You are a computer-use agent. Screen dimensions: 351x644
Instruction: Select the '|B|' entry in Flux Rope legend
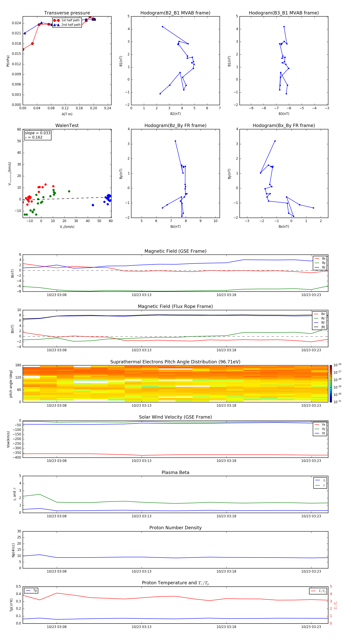point(320,327)
